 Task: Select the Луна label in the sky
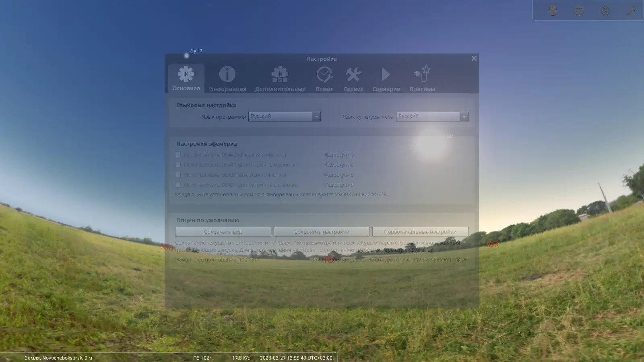tap(196, 51)
